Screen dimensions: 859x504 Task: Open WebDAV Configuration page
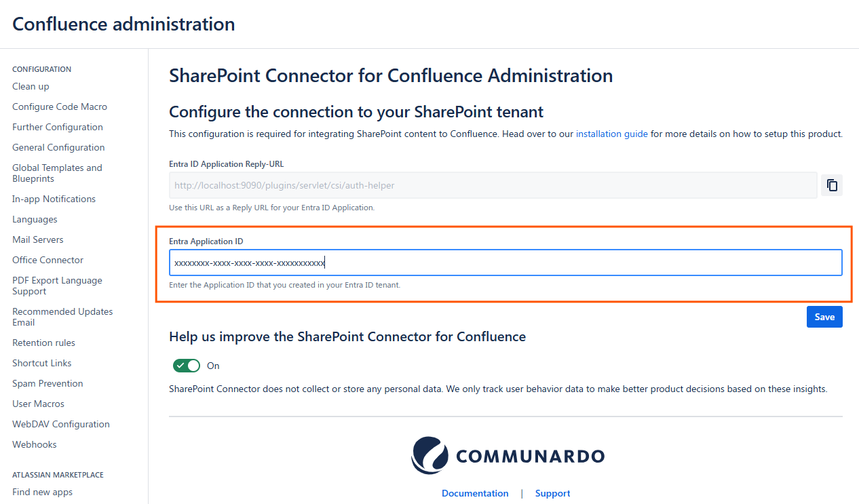coord(61,424)
